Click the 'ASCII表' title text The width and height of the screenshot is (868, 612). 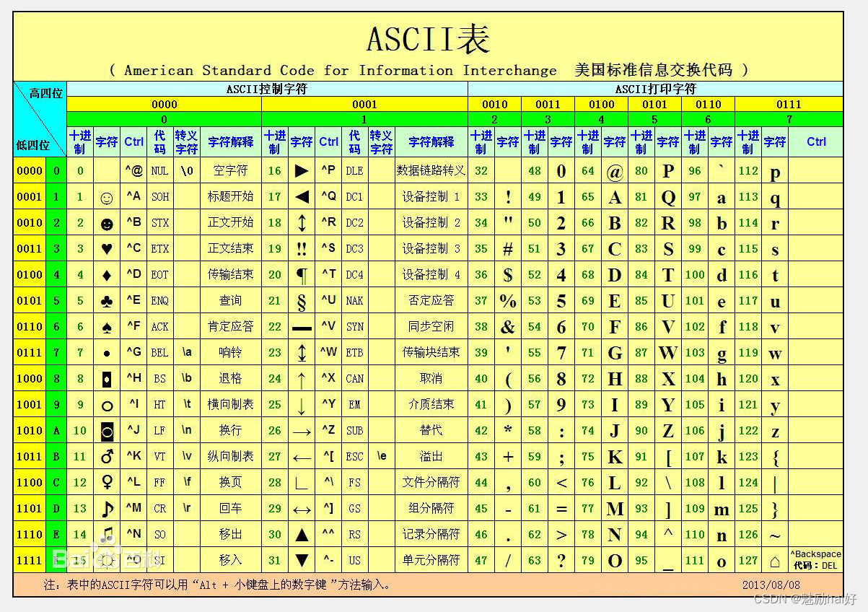(x=429, y=38)
